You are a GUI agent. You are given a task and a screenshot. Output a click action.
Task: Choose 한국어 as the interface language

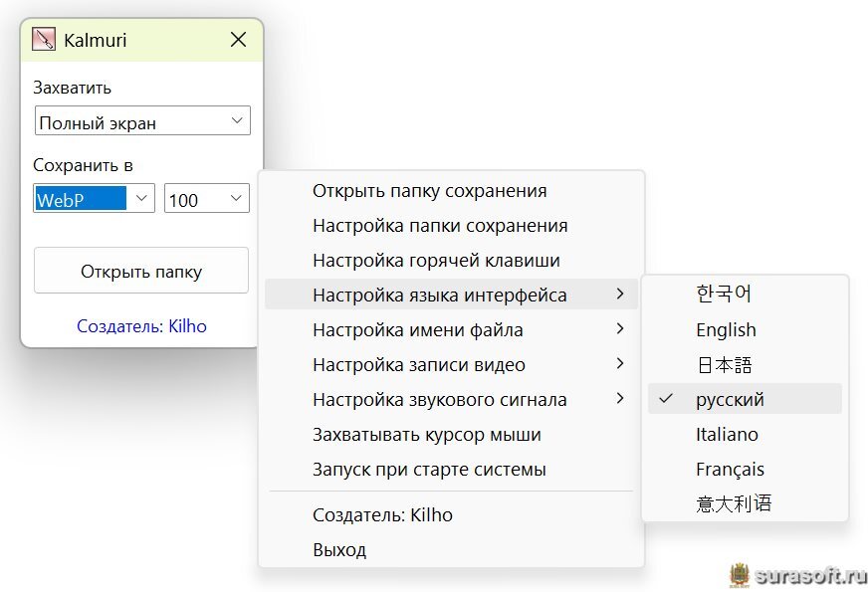724,295
